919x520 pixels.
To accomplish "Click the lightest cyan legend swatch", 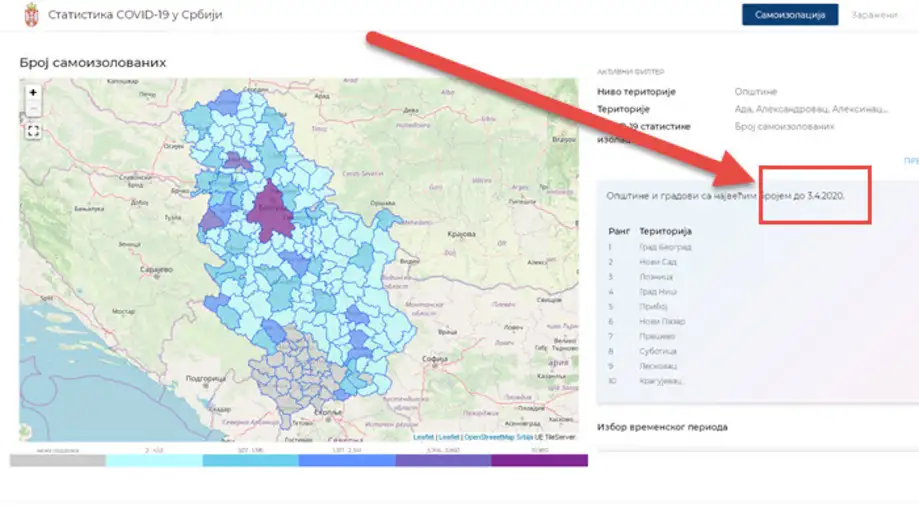I will 154,461.
